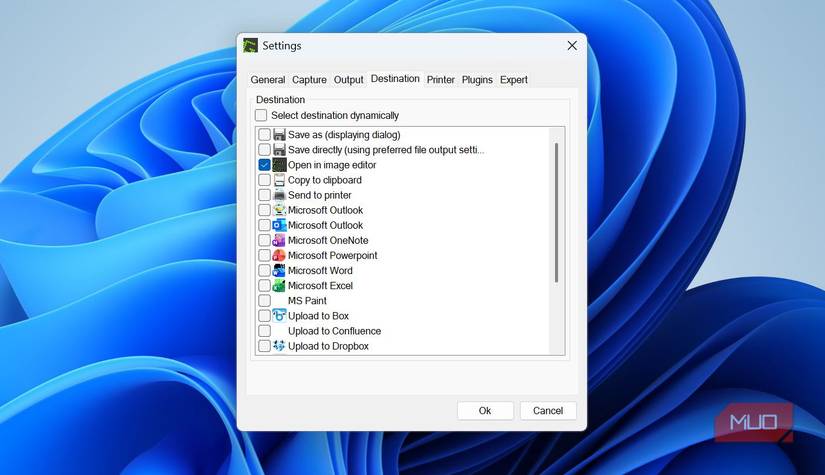This screenshot has height=475, width=825.
Task: Click the blue Outlook logo icon
Action: coord(279,225)
